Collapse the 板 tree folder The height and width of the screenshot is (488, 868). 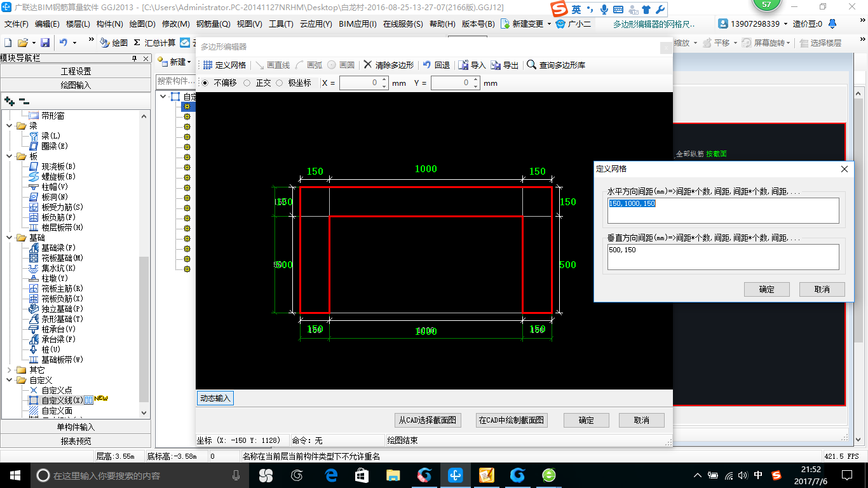click(x=10, y=156)
